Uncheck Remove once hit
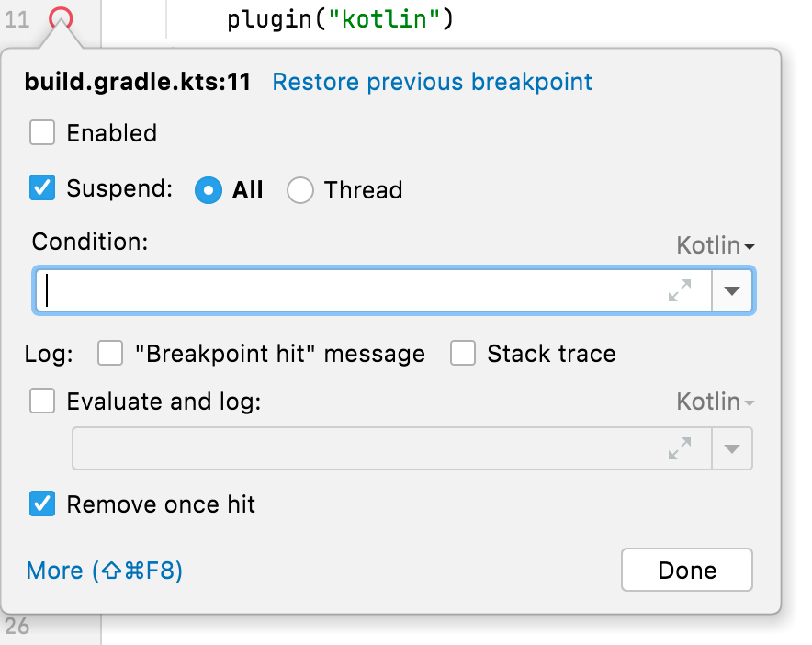This screenshot has width=812, height=645. point(42,504)
